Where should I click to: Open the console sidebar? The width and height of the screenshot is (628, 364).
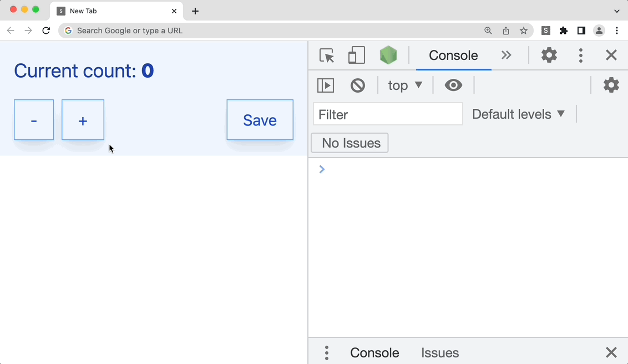coord(326,85)
